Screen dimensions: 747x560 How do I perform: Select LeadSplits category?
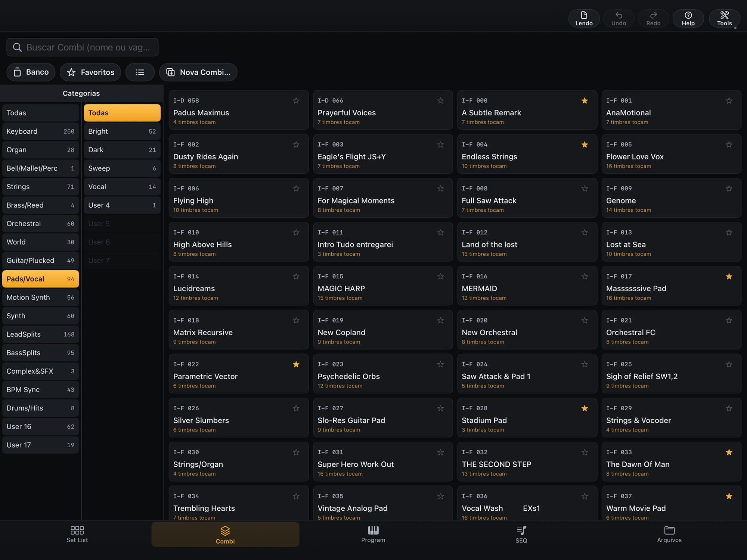40,334
